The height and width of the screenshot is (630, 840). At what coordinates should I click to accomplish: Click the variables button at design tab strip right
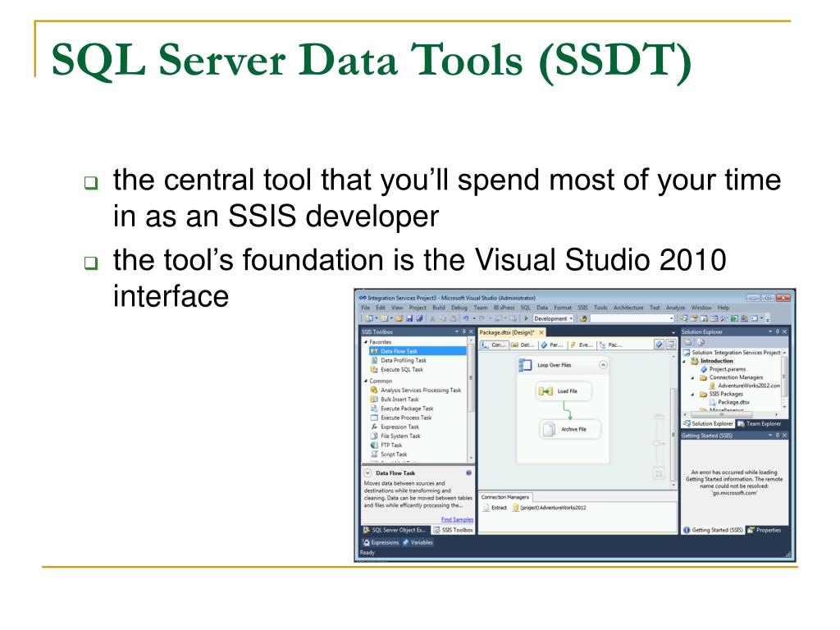pyautogui.click(x=659, y=345)
